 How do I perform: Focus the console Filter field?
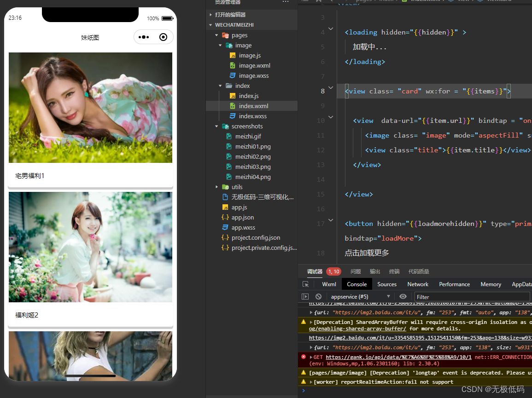[x=472, y=297]
